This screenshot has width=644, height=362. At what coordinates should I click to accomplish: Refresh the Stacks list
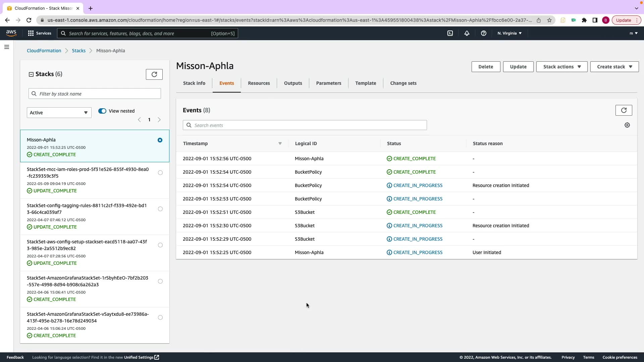point(154,74)
